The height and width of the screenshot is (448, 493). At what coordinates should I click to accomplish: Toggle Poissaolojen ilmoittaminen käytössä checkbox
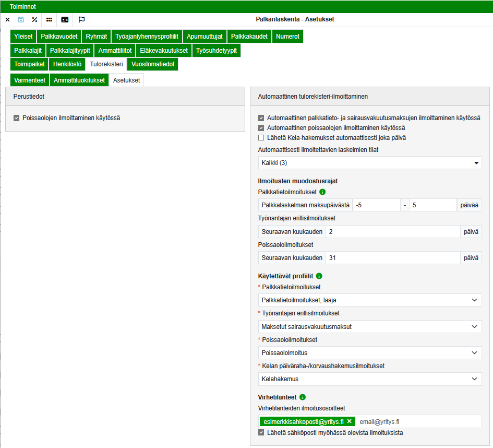pos(17,118)
